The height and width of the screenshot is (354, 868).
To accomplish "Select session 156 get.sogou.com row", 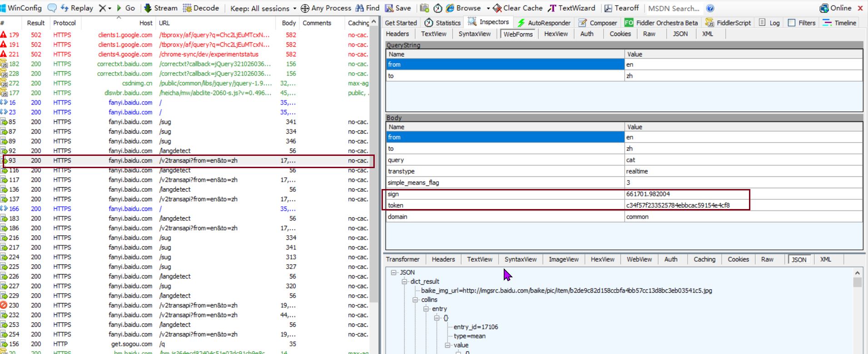I will [185, 344].
